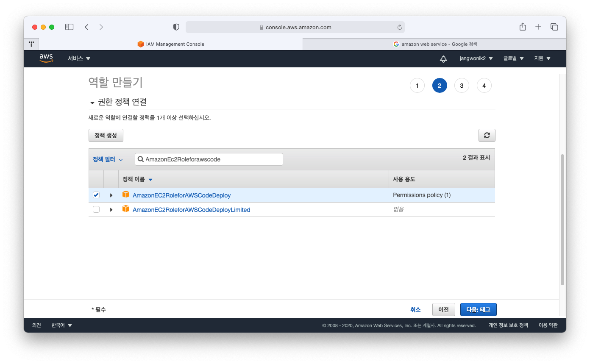
Task: Open the Safari share icon
Action: coord(523,27)
